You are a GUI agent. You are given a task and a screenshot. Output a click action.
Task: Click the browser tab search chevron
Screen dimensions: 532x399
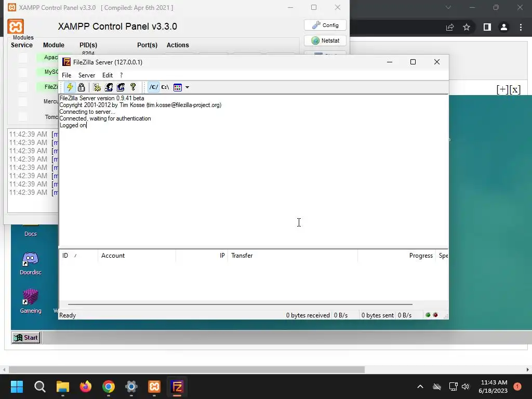(448, 7)
